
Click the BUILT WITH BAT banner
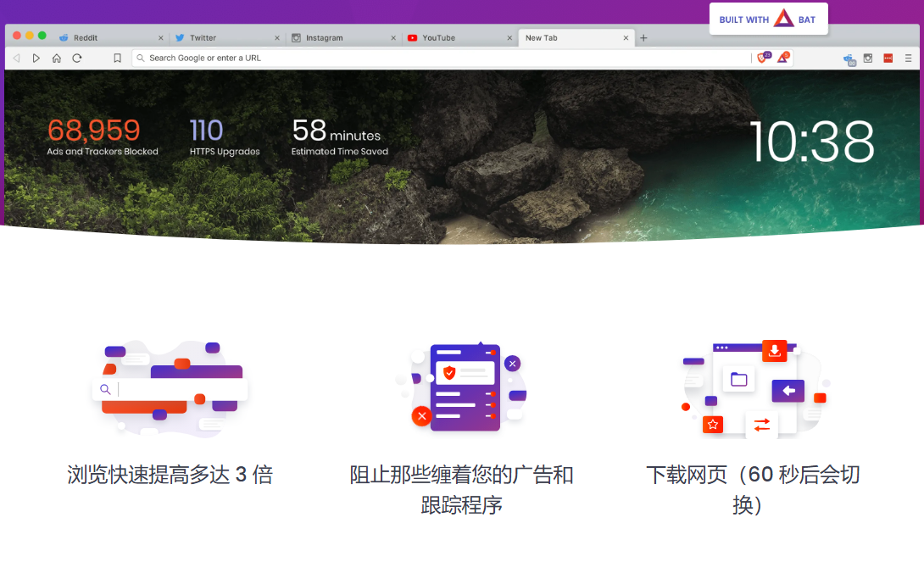(x=768, y=18)
